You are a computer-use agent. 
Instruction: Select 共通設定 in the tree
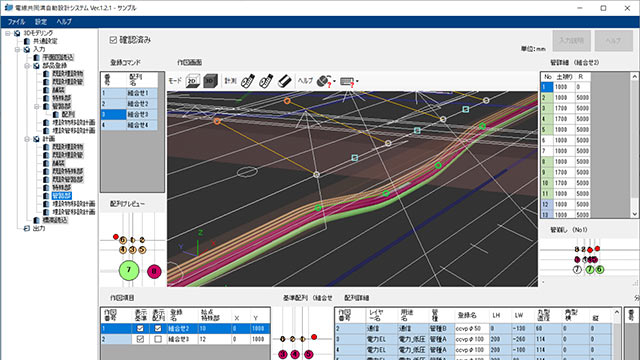click(x=45, y=41)
